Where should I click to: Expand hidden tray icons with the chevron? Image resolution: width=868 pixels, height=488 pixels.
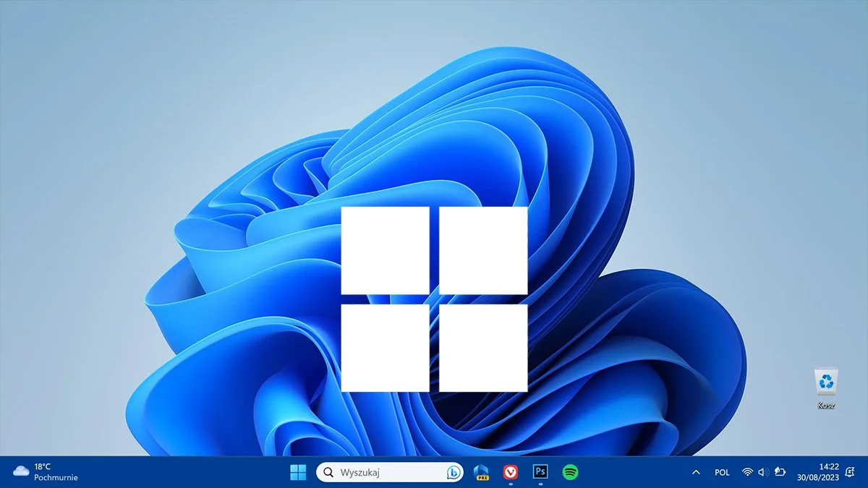pyautogui.click(x=696, y=472)
